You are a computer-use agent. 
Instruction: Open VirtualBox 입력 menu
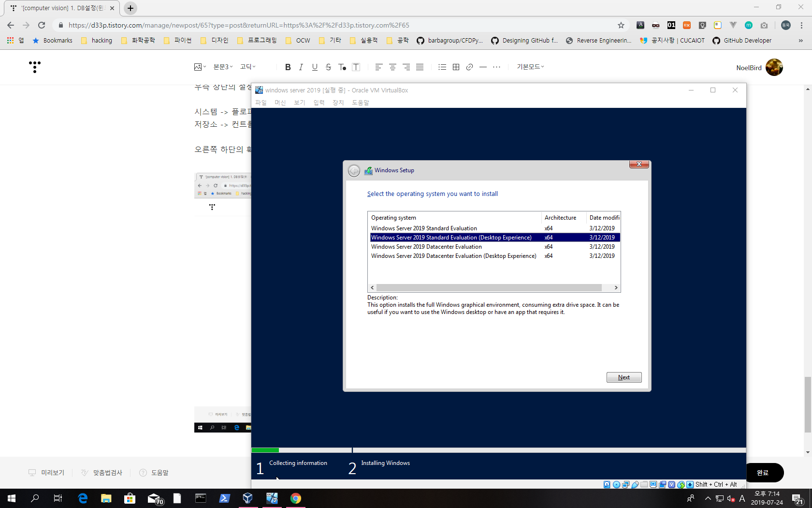point(319,103)
